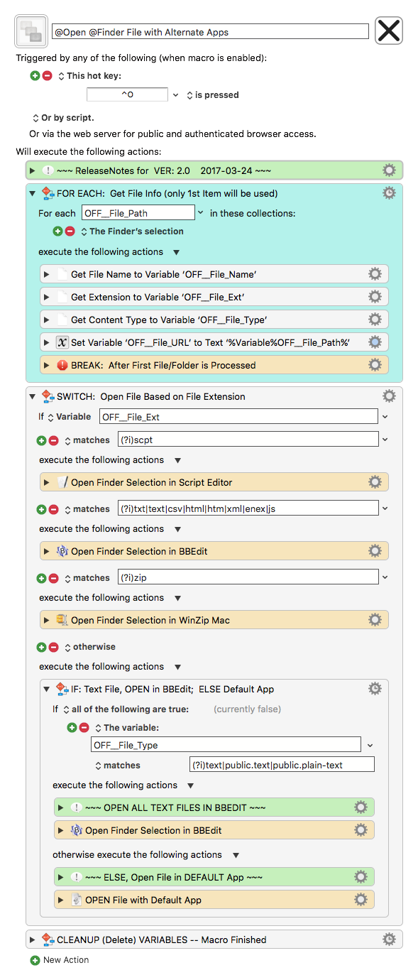Image resolution: width=418 pixels, height=980 pixels.
Task: Click the hot key ^O field
Action: click(127, 94)
